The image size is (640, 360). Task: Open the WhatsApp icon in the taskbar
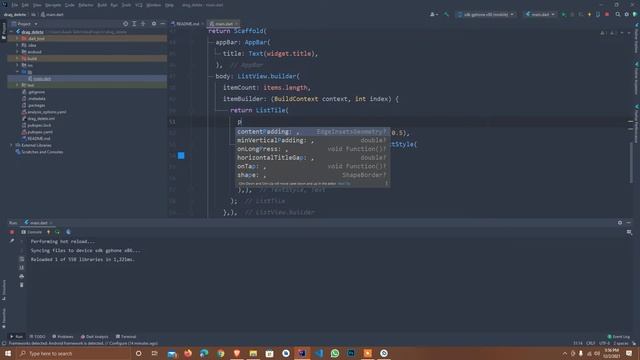coord(335,353)
